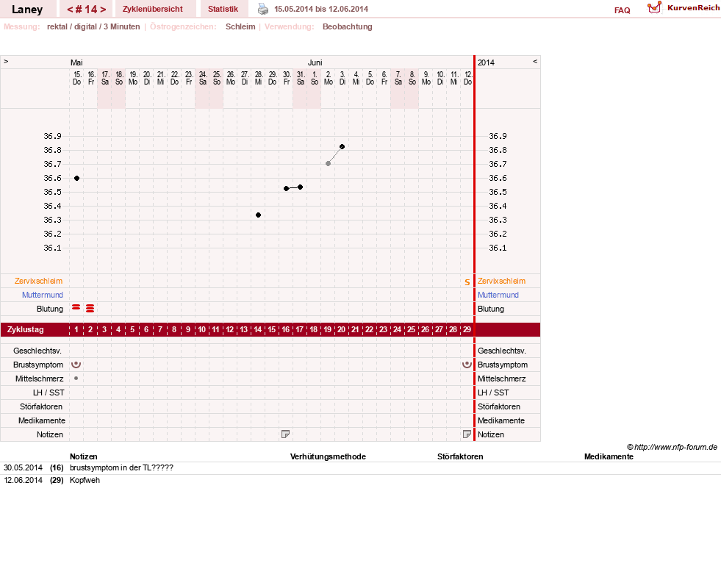Click left Störfaktoren row label
Image resolution: width=721 pixels, height=588 pixels.
(x=41, y=406)
